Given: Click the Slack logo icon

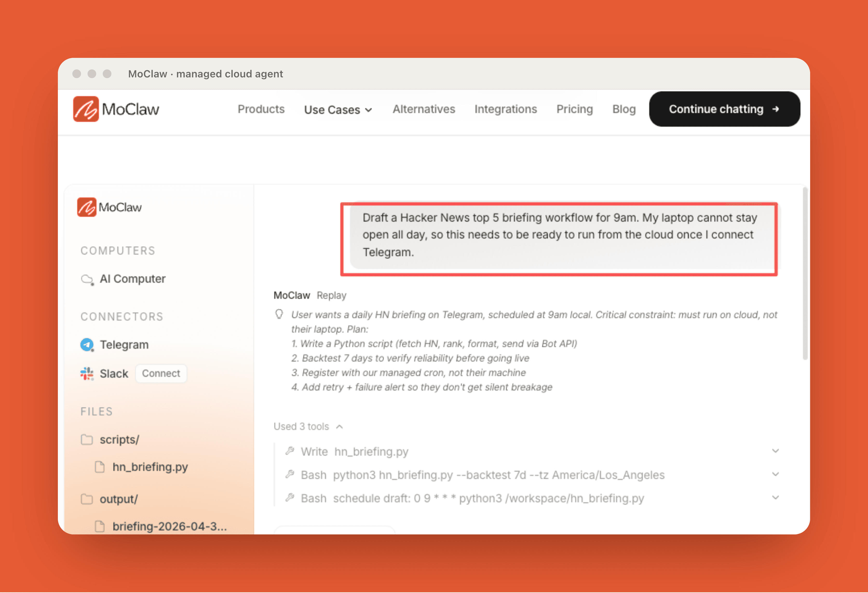Looking at the screenshot, I should click(87, 373).
